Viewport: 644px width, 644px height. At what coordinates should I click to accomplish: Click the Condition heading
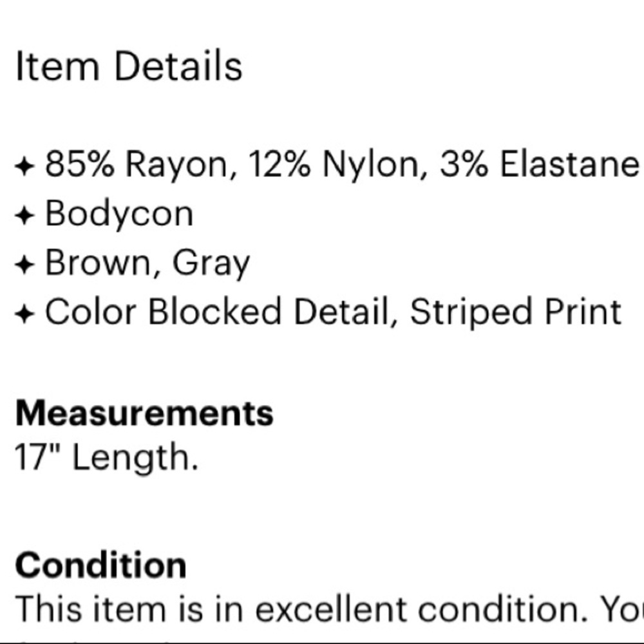pyautogui.click(x=101, y=565)
